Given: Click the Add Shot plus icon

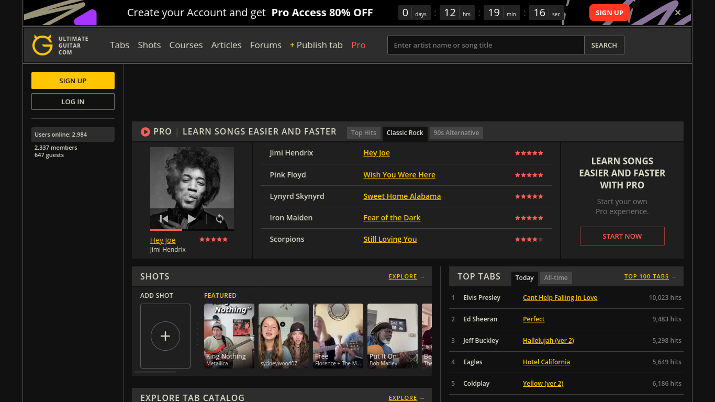Looking at the screenshot, I should coord(165,336).
